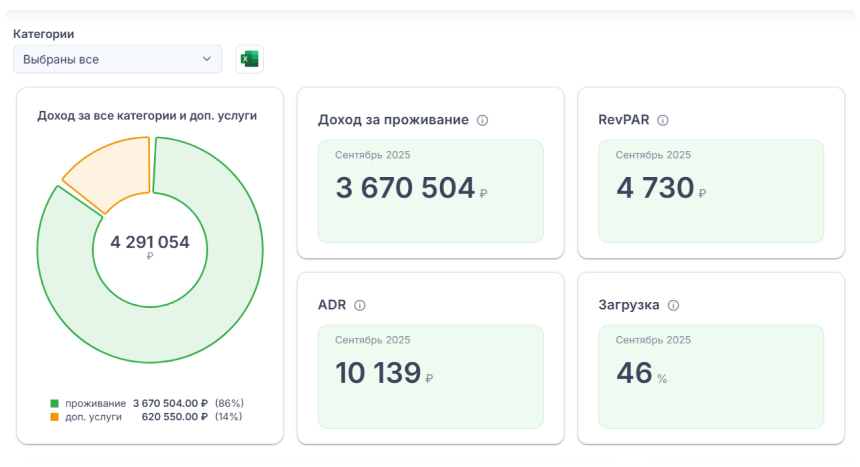Click green legend square for проживание
The image size is (860, 467).
tap(54, 403)
